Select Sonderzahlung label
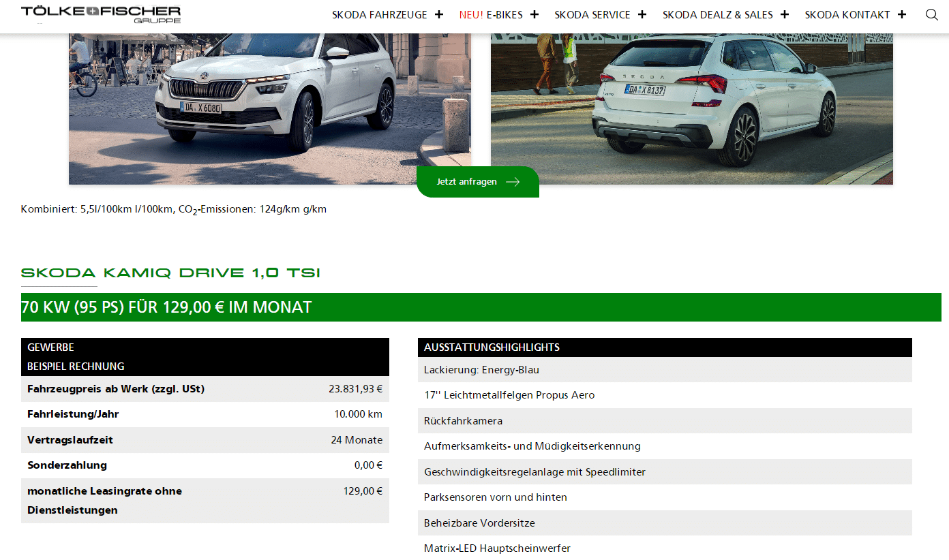 pos(67,465)
